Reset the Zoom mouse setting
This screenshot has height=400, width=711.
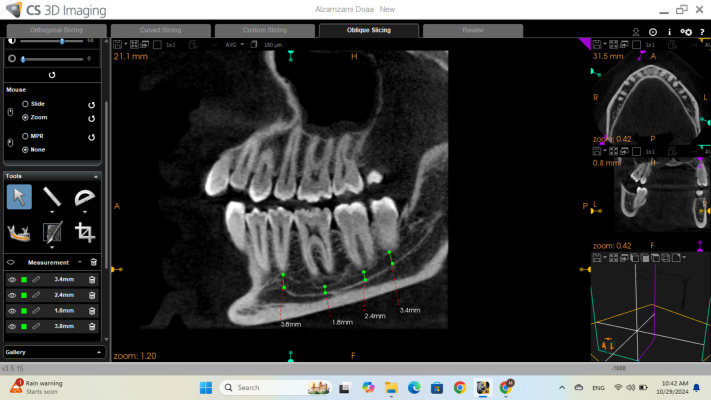92,118
